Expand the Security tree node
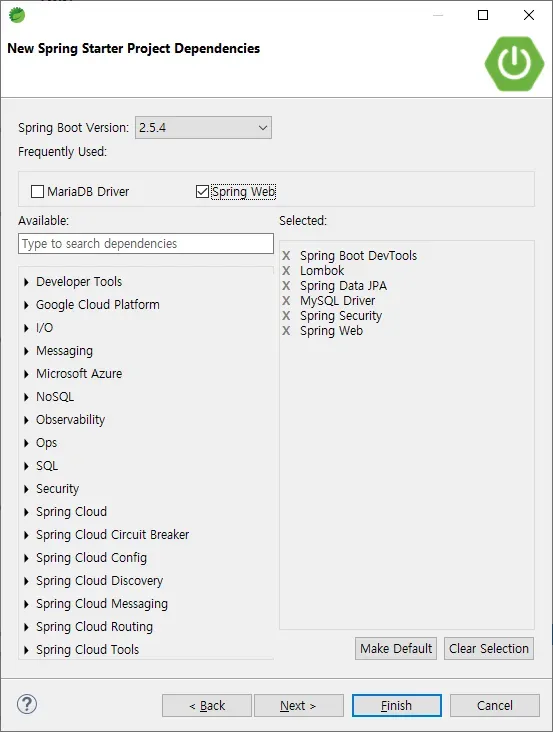The height and width of the screenshot is (732, 553). click(x=26, y=489)
